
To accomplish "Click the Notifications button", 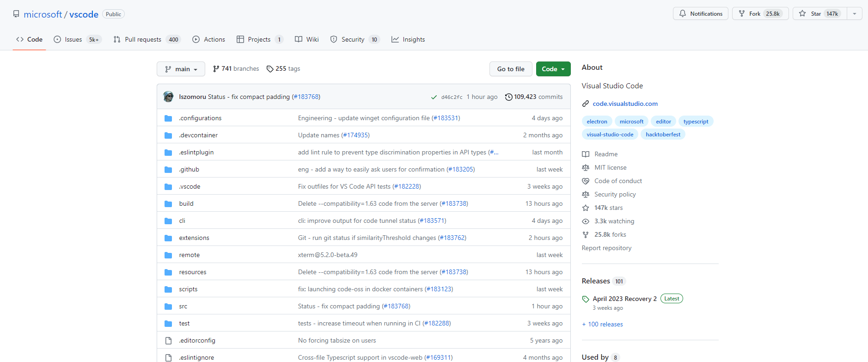I will [700, 14].
